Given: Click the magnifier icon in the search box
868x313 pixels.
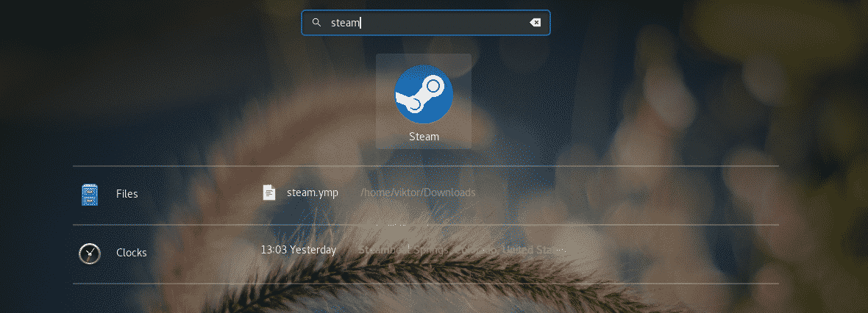Looking at the screenshot, I should click(316, 23).
